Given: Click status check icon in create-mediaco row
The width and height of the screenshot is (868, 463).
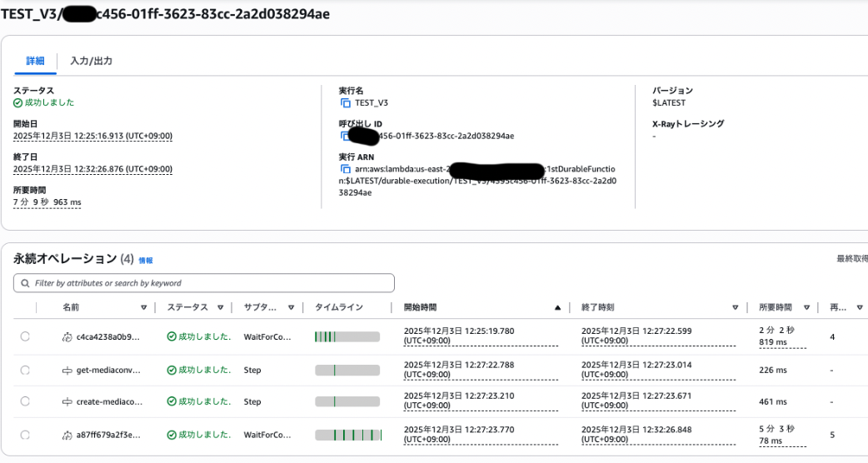Looking at the screenshot, I should (x=172, y=401).
